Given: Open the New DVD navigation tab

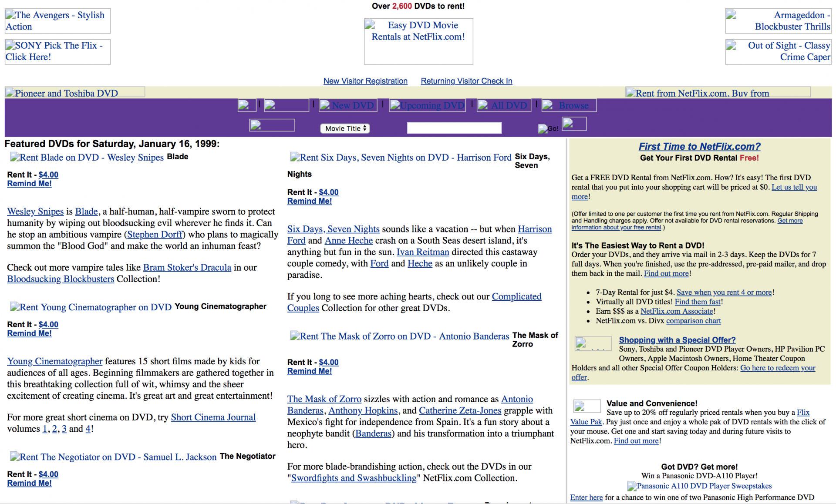Looking at the screenshot, I should [349, 105].
